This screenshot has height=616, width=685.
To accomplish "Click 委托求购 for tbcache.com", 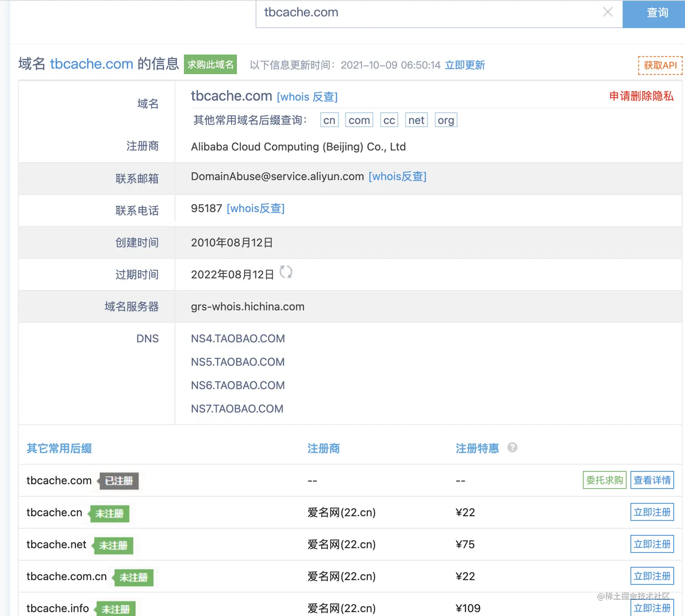I will tap(605, 480).
